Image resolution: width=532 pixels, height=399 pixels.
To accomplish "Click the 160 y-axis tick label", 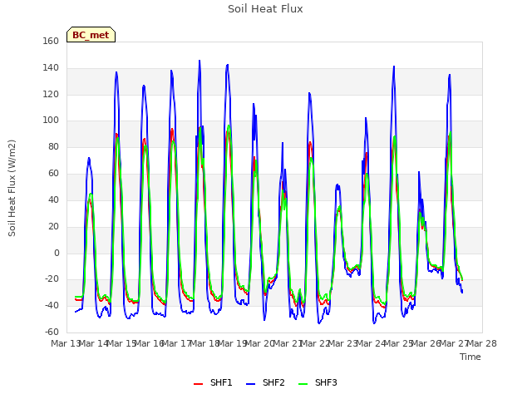I will [x=51, y=41].
